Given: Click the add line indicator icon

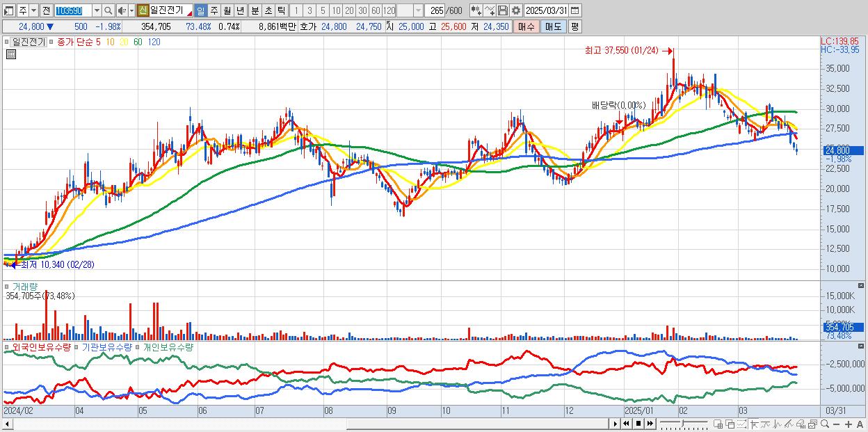Looking at the screenshot, I should click(x=490, y=10).
